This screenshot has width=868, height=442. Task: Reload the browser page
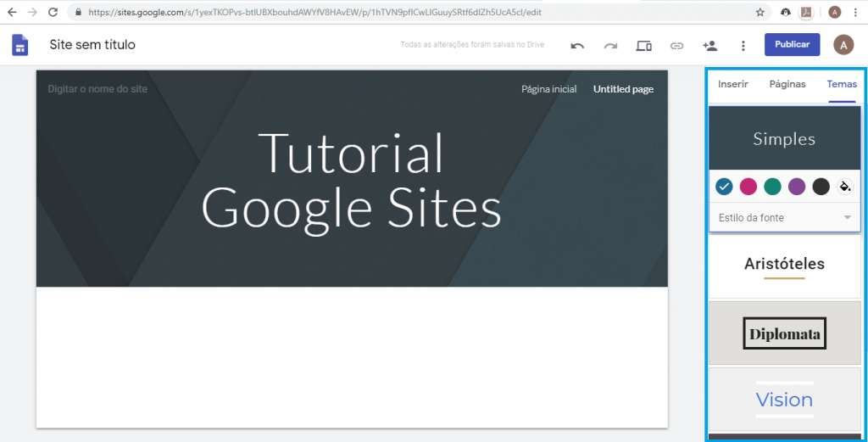coord(53,12)
